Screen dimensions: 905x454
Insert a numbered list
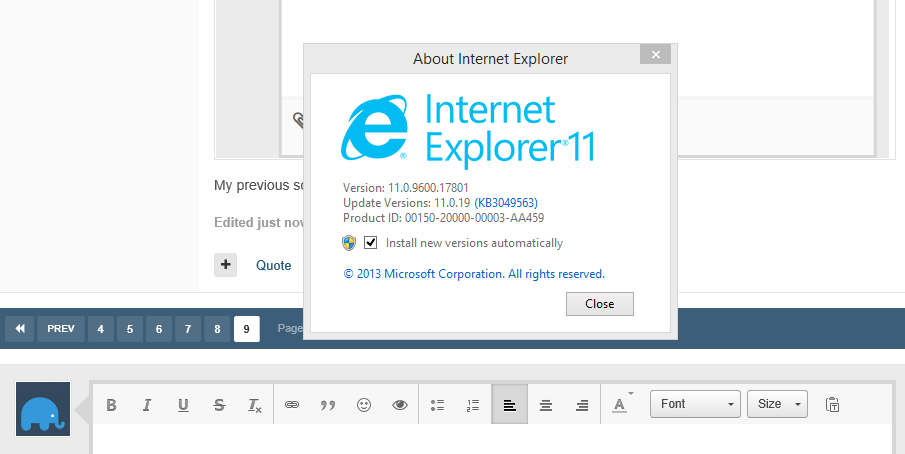coord(473,405)
